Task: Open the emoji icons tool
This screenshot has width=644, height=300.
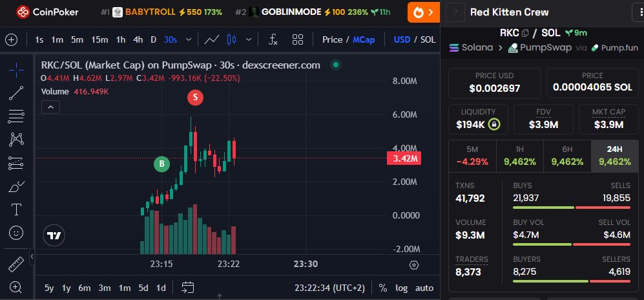Action: (x=16, y=233)
